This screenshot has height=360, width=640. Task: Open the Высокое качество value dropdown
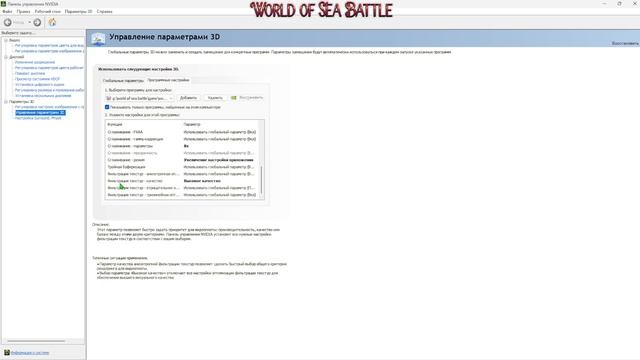pyautogui.click(x=202, y=181)
